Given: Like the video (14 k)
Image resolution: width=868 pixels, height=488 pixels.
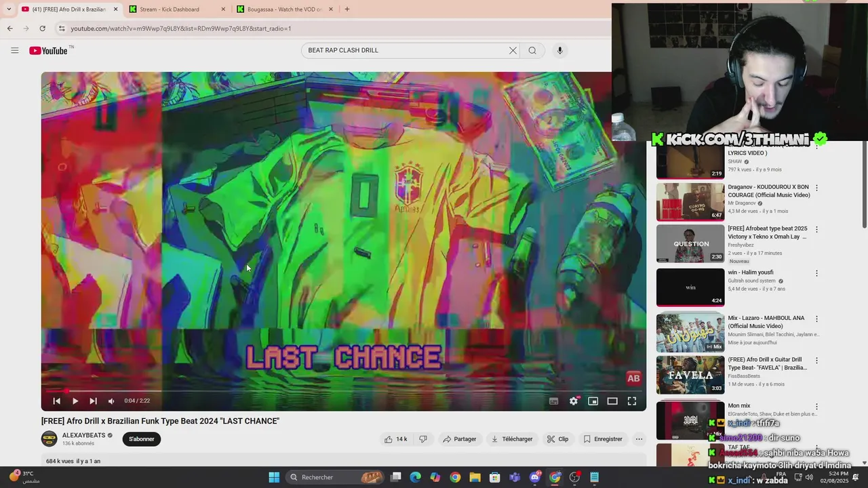Looking at the screenshot, I should pos(396,439).
